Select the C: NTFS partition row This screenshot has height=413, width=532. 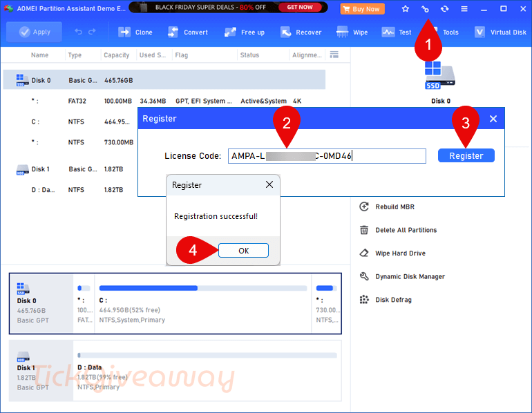pyautogui.click(x=70, y=122)
